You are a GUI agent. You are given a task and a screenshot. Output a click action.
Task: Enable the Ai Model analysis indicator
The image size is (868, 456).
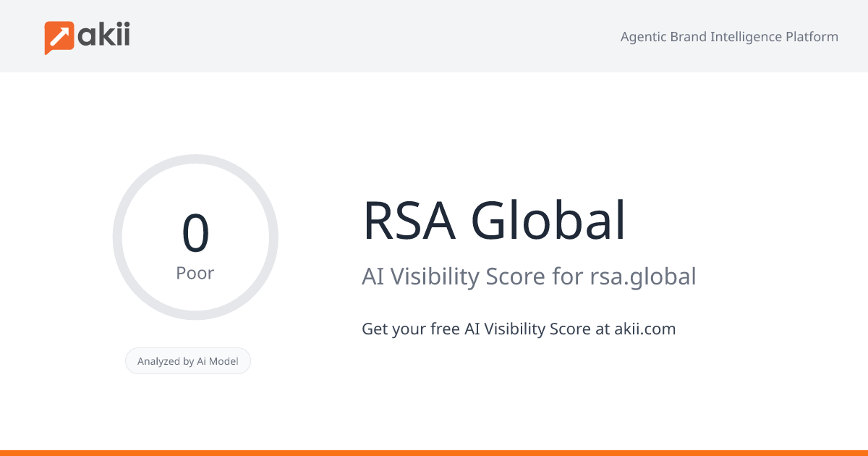188,360
